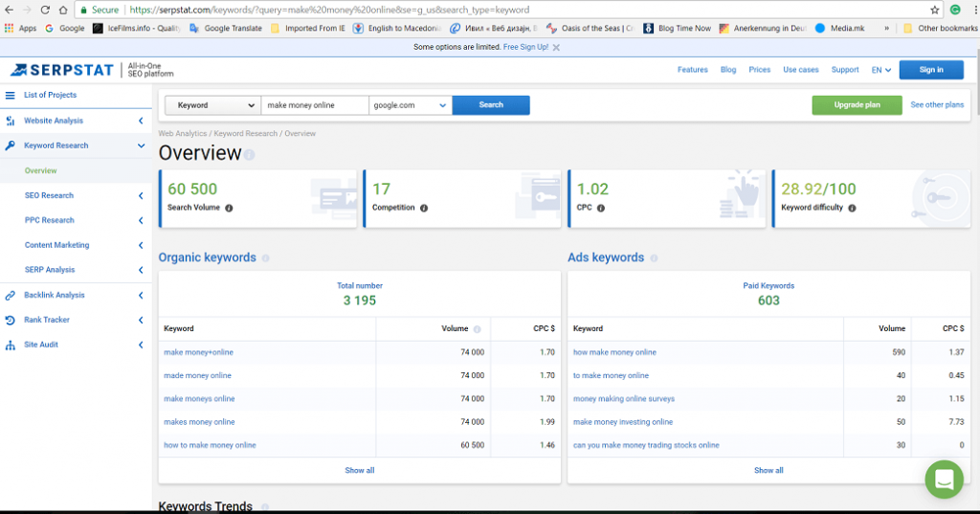Open Blog in the top navigation

[x=728, y=70]
